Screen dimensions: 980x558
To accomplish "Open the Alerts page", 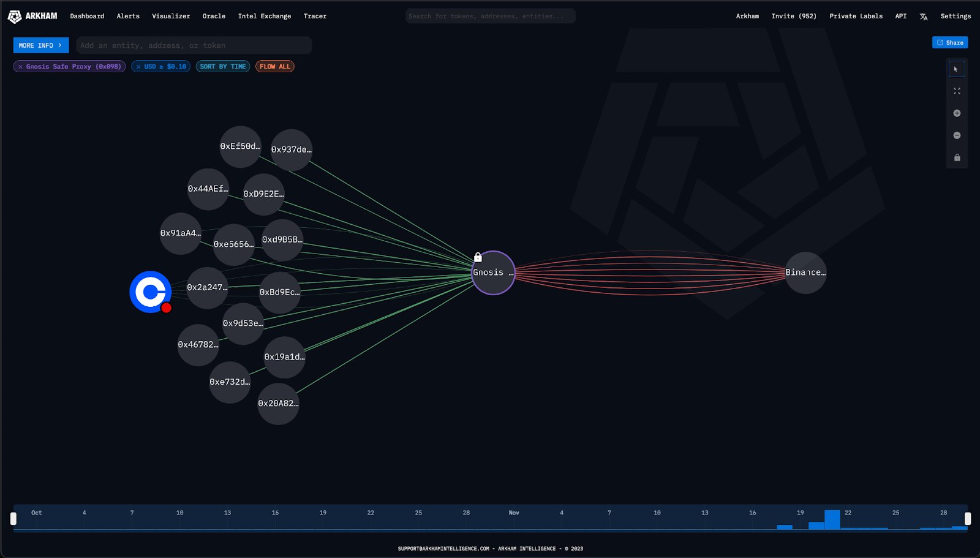I will click(128, 17).
